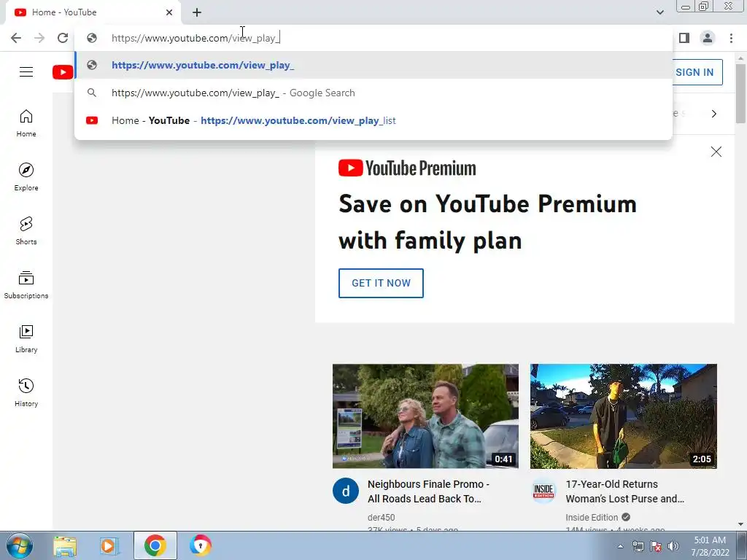Image resolution: width=747 pixels, height=560 pixels.
Task: Open 17-Year-Old Returns thumbnail
Action: [624, 416]
